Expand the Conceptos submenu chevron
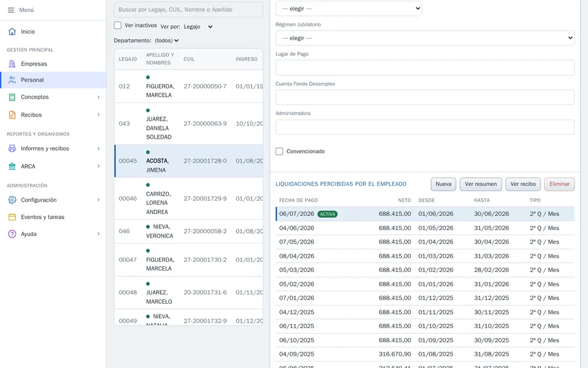The image size is (588, 368). click(99, 97)
